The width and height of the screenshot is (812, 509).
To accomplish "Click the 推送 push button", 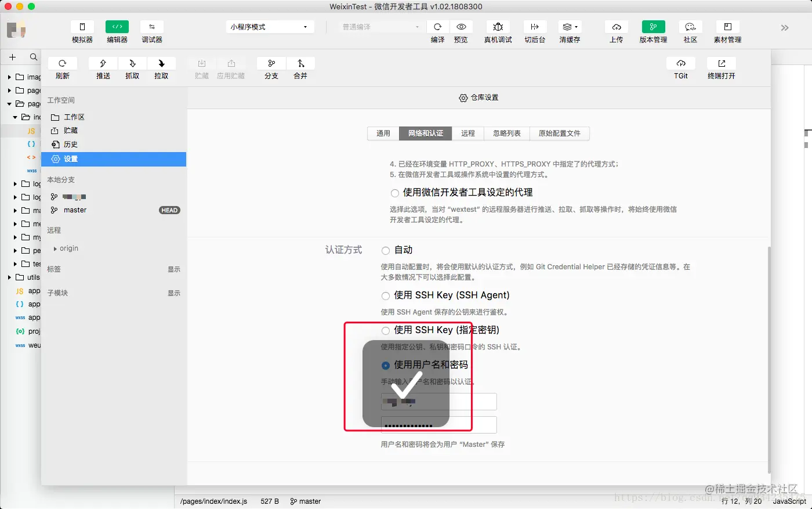I will 103,63.
